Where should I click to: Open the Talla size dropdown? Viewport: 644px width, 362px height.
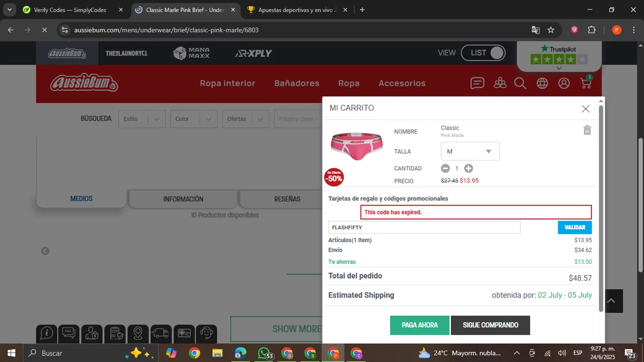click(x=470, y=151)
